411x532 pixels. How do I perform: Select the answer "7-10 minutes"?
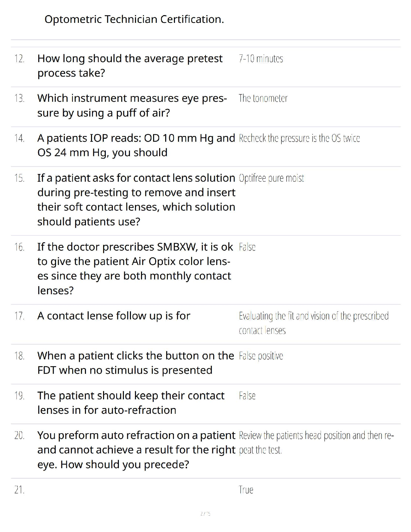click(261, 59)
